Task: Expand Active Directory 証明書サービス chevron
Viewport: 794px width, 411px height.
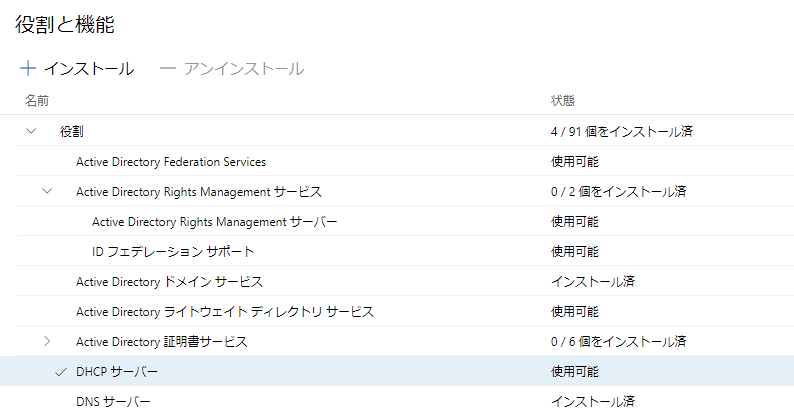Action: click(48, 341)
